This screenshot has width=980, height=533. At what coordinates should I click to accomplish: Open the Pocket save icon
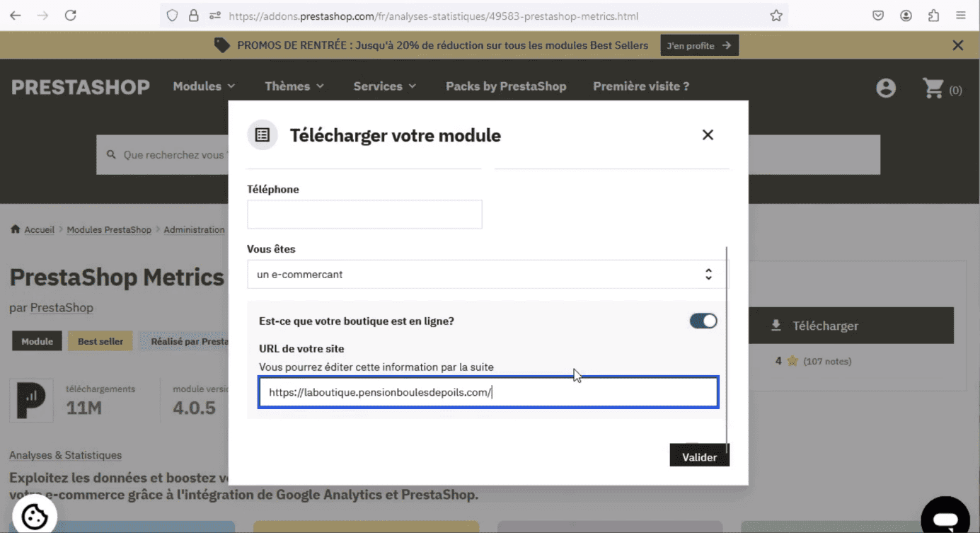878,15
